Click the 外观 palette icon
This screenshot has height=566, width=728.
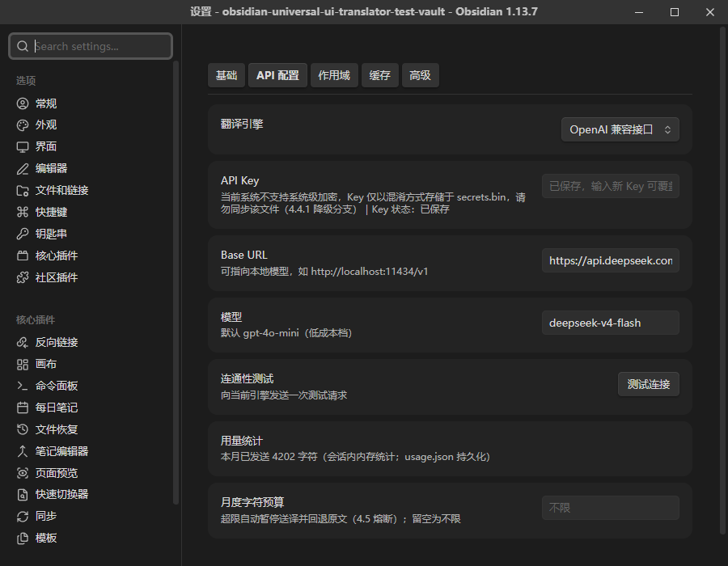tap(23, 125)
